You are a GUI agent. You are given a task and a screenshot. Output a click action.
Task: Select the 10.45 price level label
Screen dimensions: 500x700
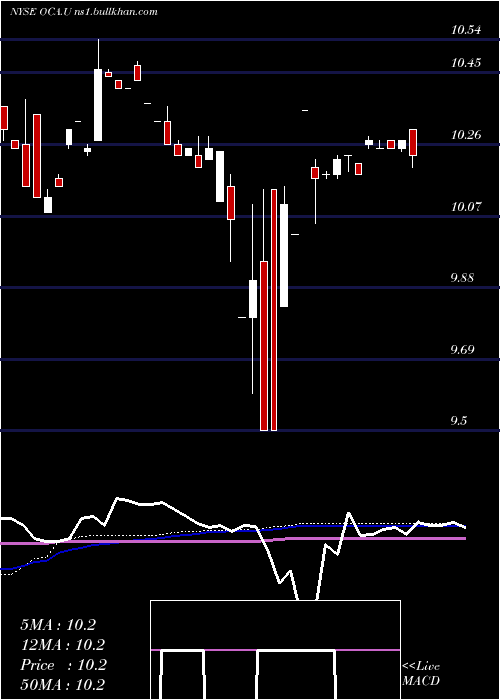point(466,63)
